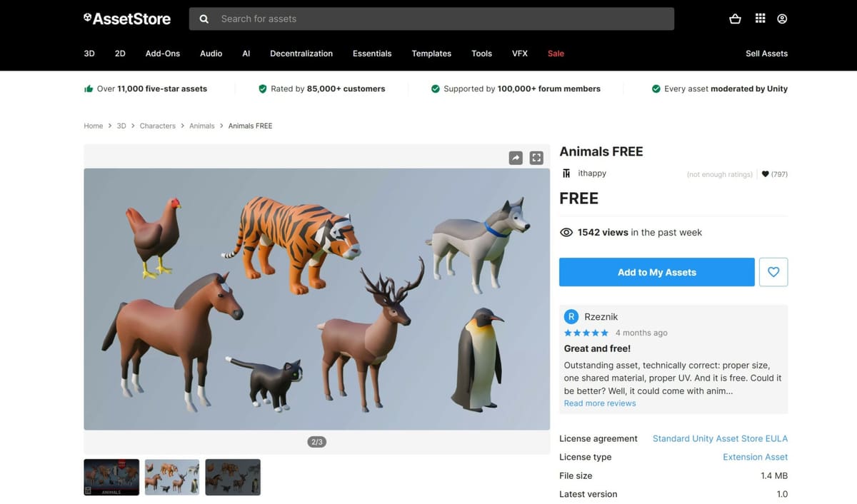
Task: Click the 2/3 image progress indicator
Action: 316,441
